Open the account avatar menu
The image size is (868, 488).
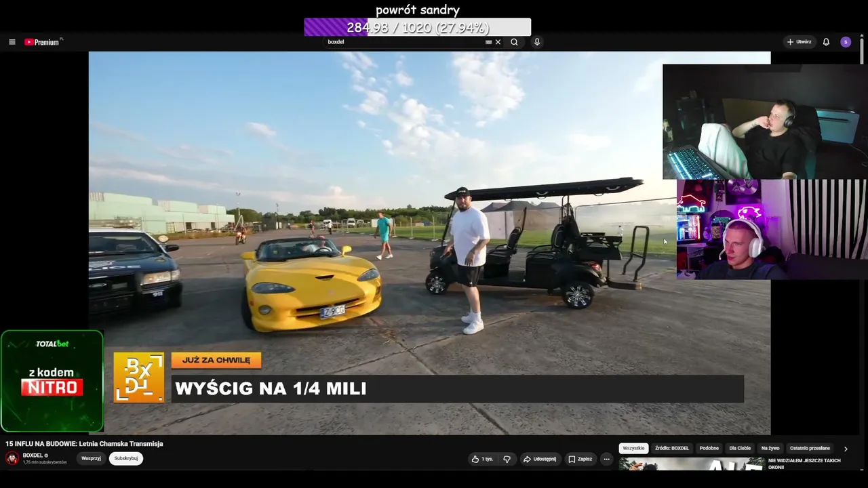846,42
